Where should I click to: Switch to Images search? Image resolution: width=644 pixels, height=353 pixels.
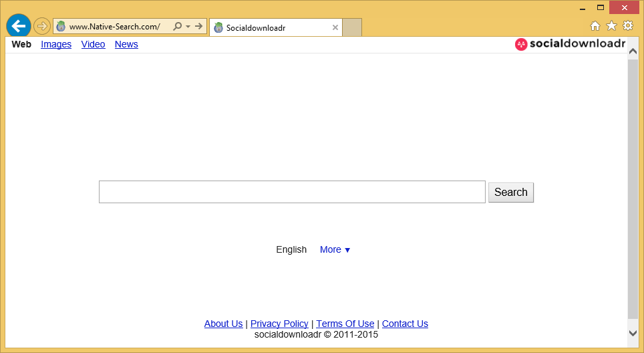coord(56,44)
